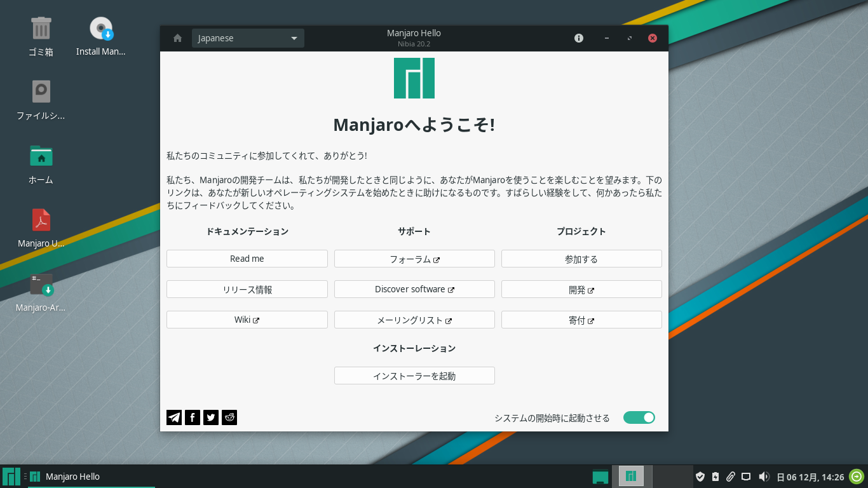Click the 参加する get involved button

(x=581, y=259)
